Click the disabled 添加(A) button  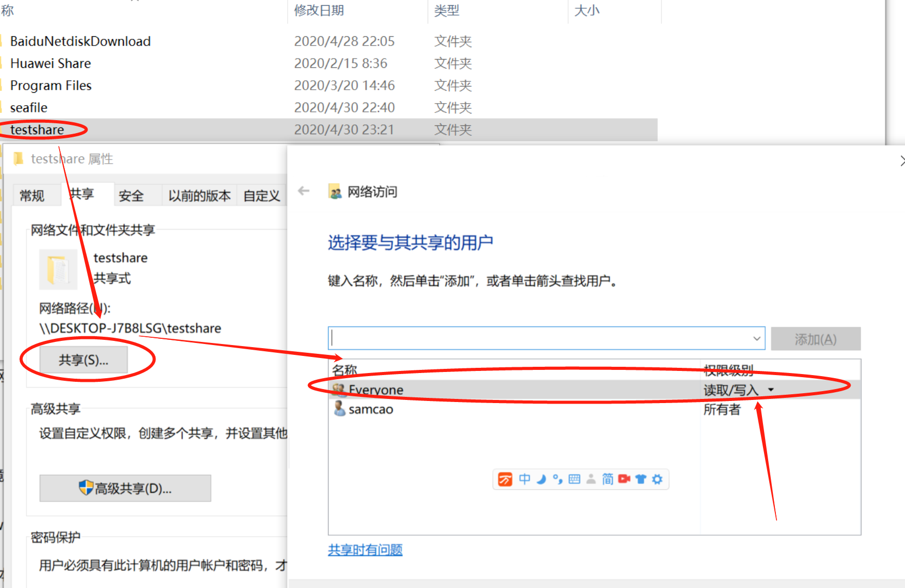(x=816, y=339)
